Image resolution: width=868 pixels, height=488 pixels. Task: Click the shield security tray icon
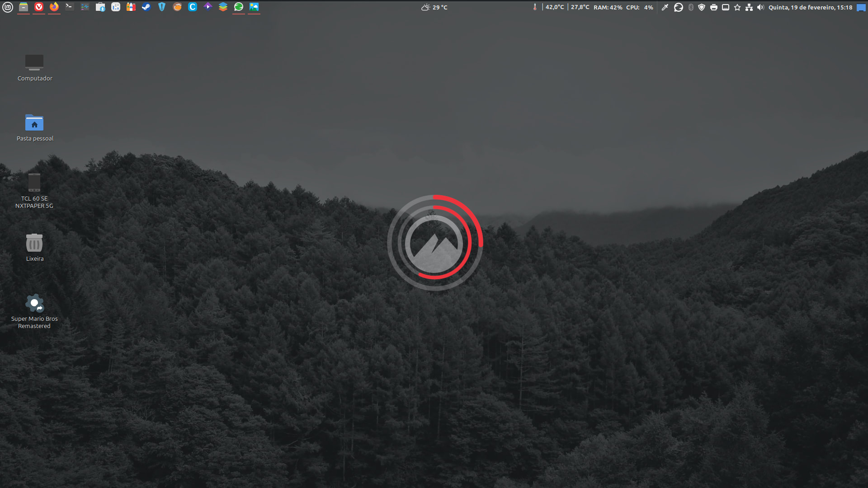tap(702, 7)
